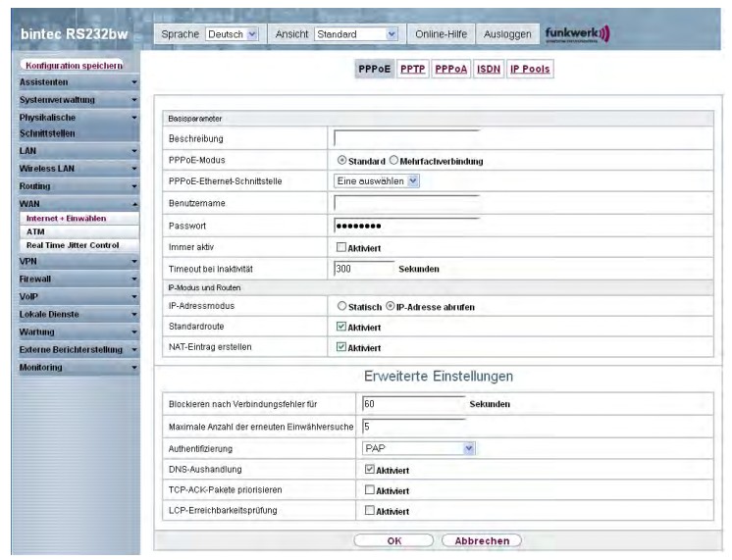
Task: Expand Physikalische Schnittstellen menu
Action: (78, 126)
